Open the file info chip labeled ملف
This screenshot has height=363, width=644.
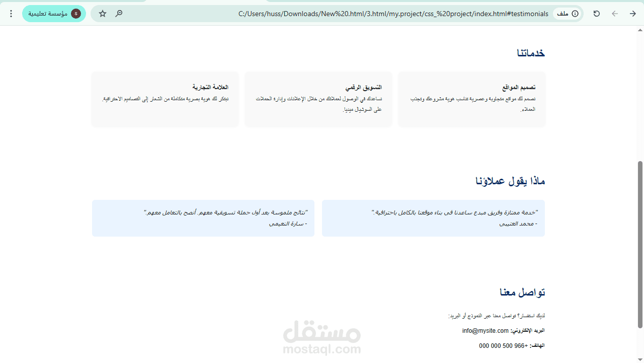point(568,14)
